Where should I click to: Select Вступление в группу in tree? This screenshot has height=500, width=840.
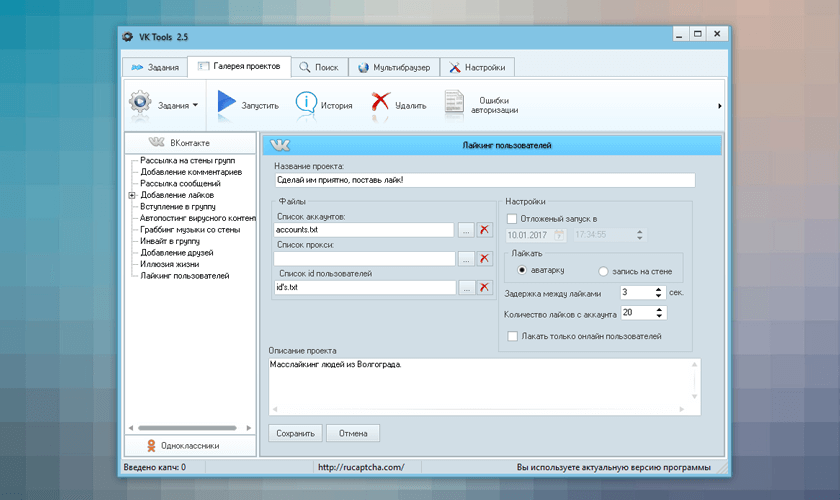click(178, 206)
